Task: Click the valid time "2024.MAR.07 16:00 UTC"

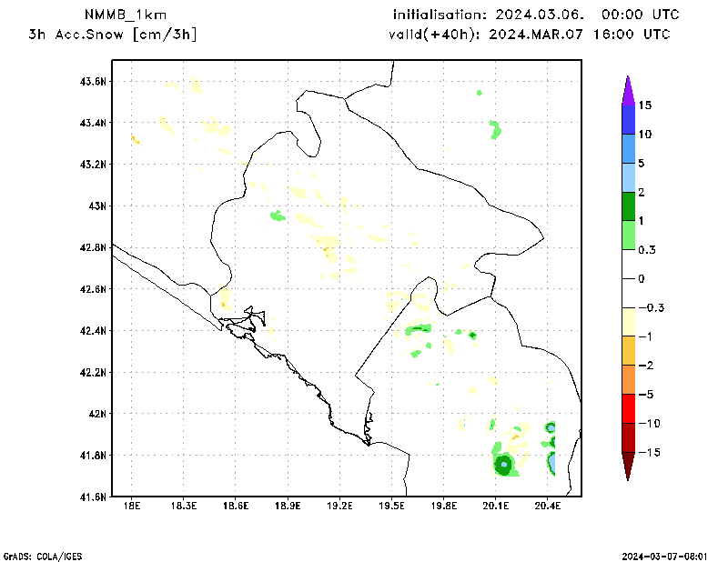Action: [x=580, y=35]
